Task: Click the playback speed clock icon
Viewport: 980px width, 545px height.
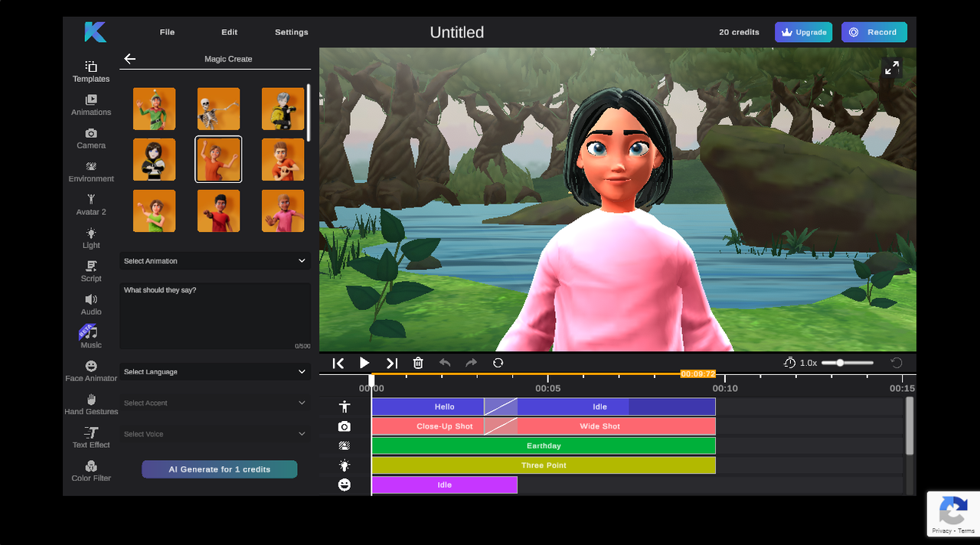Action: 790,363
